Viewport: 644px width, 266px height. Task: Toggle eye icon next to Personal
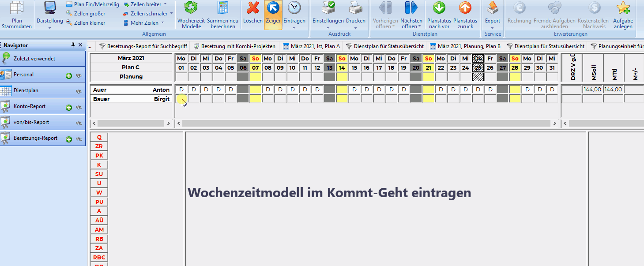pyautogui.click(x=79, y=76)
